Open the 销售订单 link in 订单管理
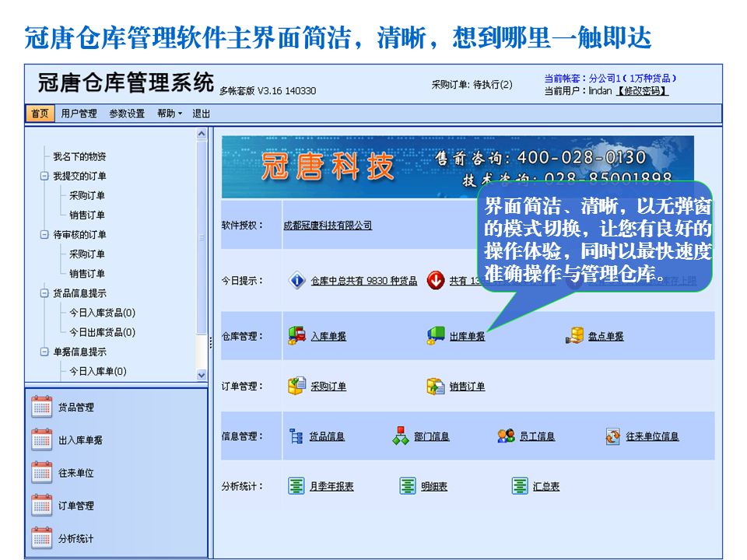The image size is (747, 560). (x=467, y=387)
